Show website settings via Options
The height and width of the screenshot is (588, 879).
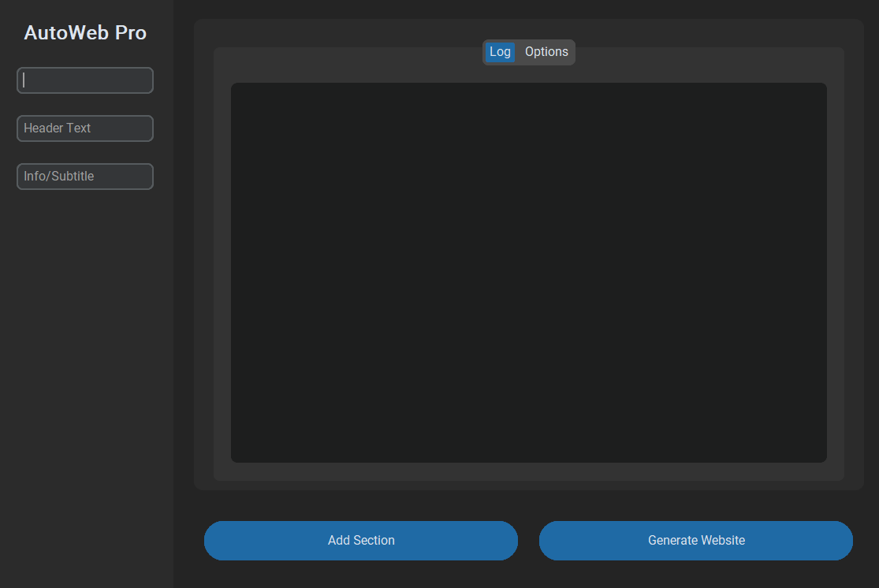coord(546,52)
